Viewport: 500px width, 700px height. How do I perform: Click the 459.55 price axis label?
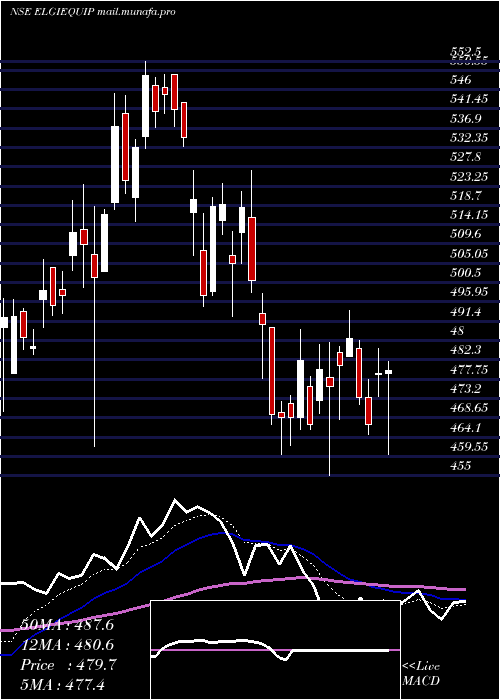tap(469, 446)
